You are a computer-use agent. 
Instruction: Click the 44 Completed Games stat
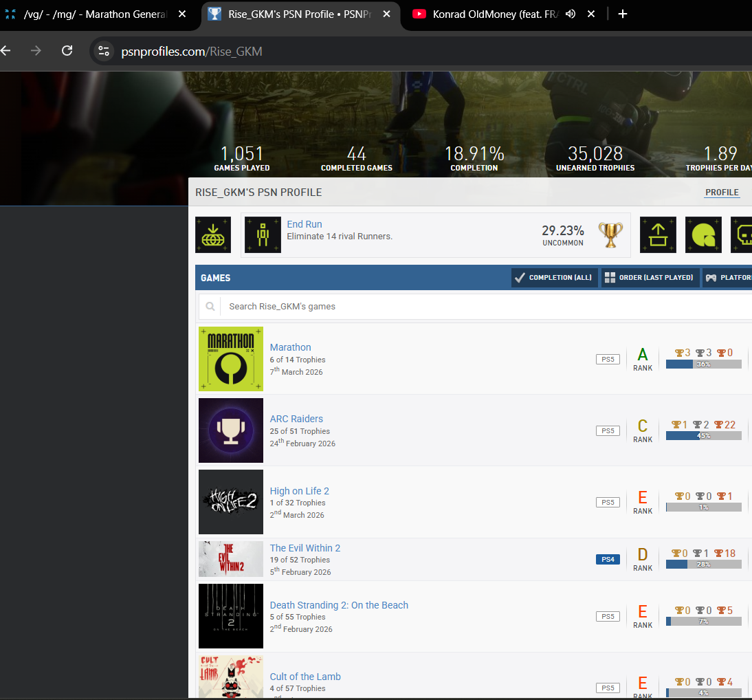(356, 158)
